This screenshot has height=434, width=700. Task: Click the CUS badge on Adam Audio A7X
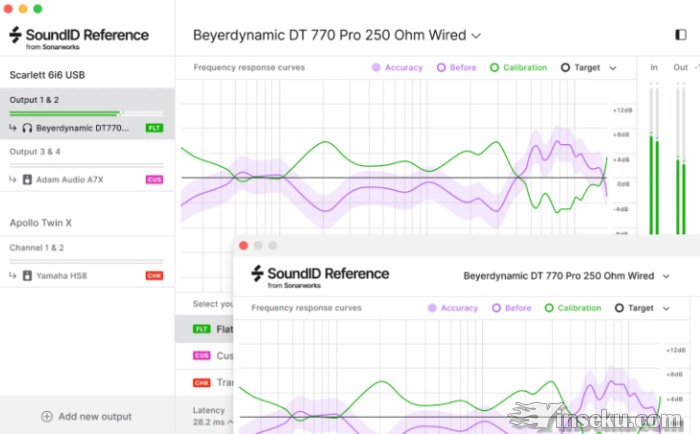click(x=154, y=179)
